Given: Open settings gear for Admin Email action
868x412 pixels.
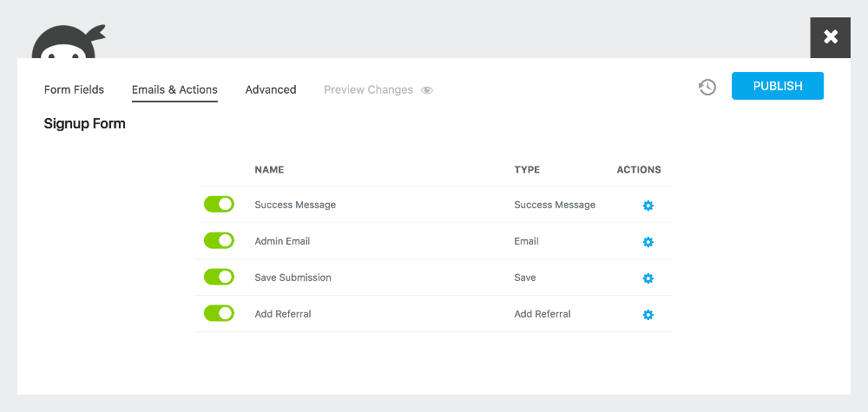Looking at the screenshot, I should pos(648,242).
